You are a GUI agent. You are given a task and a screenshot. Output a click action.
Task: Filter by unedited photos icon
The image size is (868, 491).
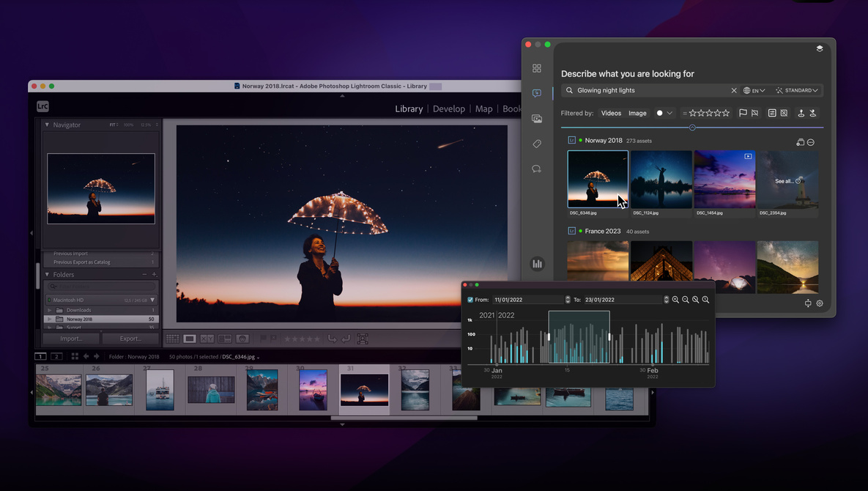point(784,113)
